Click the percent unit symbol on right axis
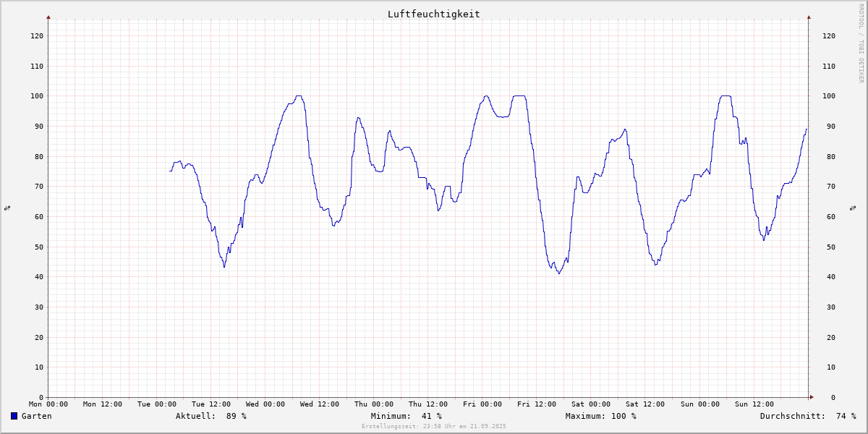 (x=851, y=208)
